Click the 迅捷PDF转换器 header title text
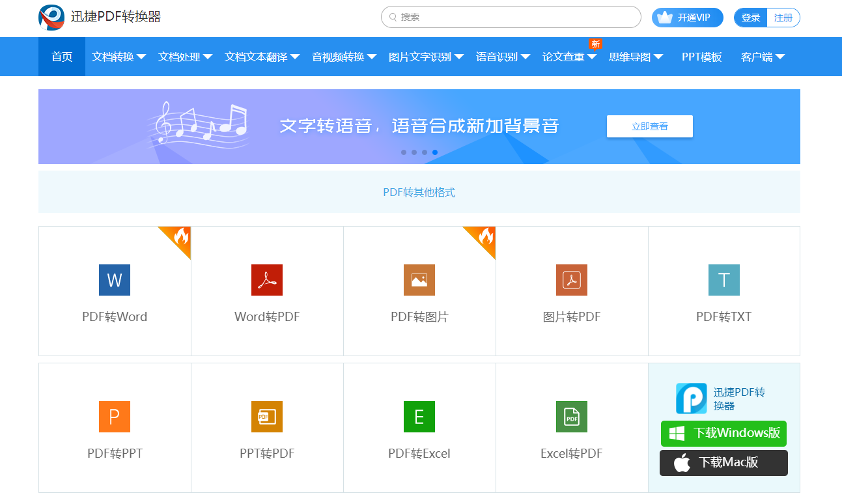The image size is (842, 504). coord(116,17)
